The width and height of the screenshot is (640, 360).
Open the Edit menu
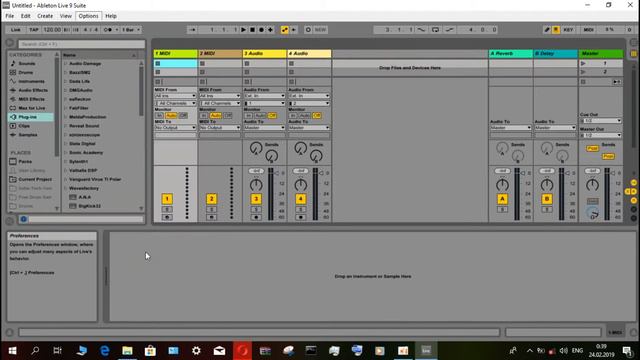[26, 16]
